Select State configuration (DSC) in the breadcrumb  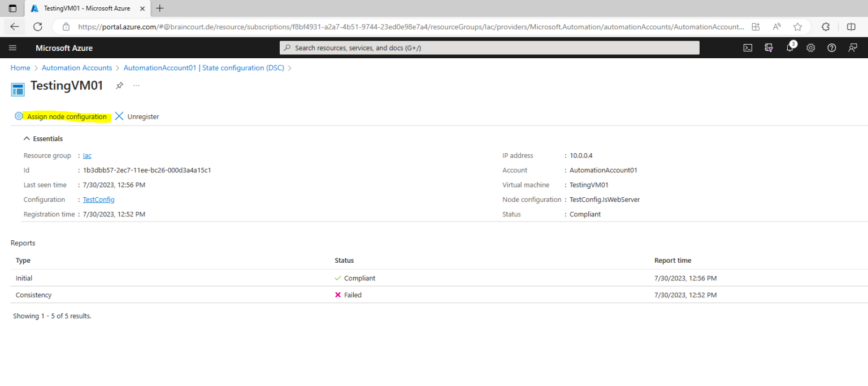point(243,67)
